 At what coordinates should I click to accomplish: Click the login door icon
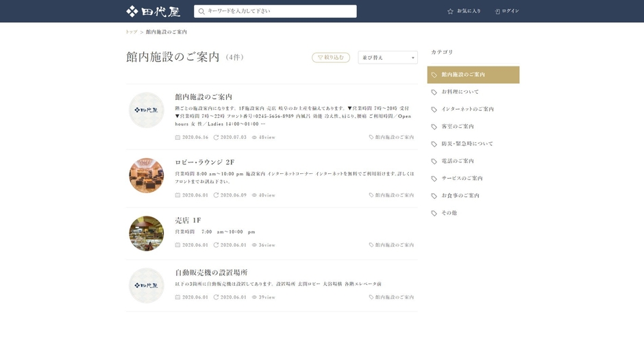(497, 12)
